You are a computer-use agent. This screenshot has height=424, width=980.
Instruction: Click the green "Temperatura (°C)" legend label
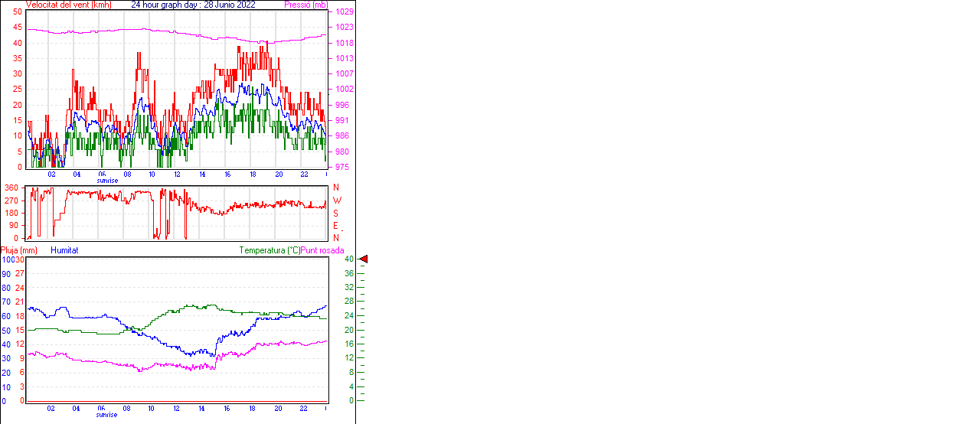coord(269,250)
